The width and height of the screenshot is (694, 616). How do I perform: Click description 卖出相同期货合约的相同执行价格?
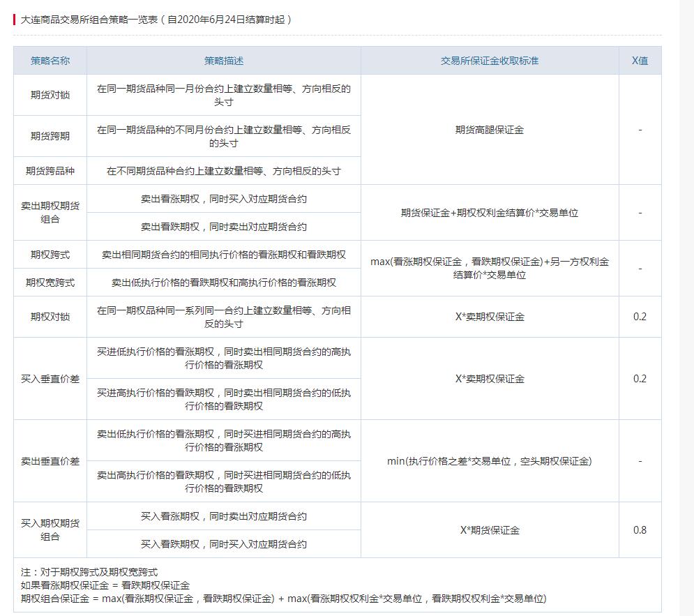pos(223,255)
